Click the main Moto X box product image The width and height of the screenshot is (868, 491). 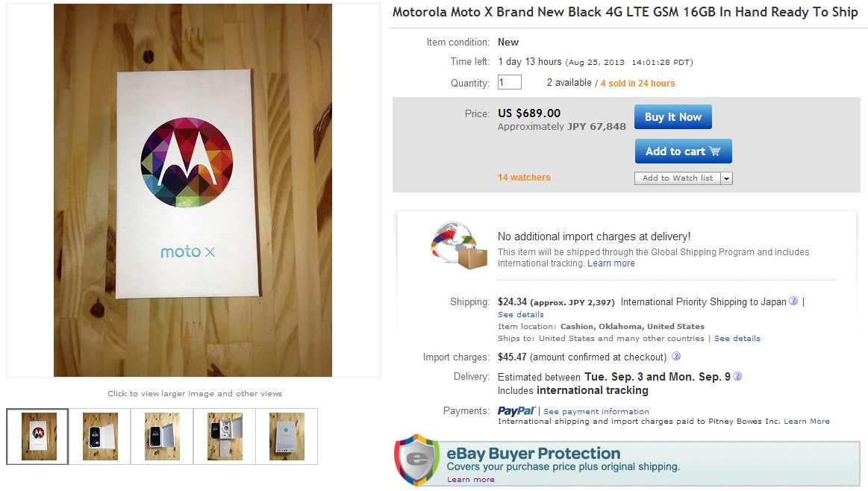(x=193, y=190)
